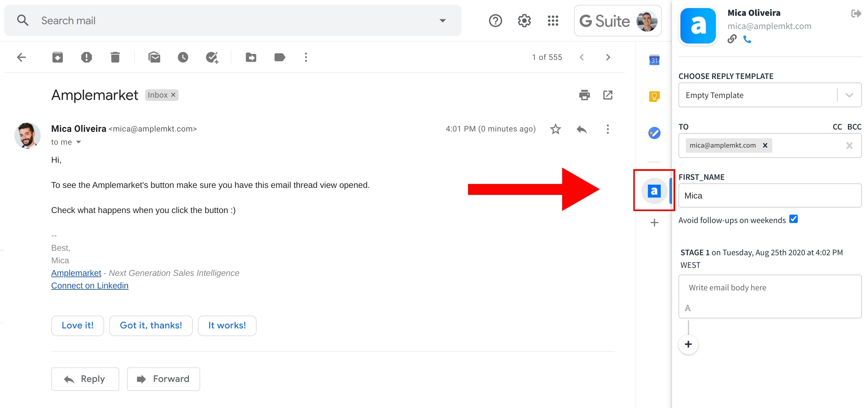Edit the FIRST_NAME input field
The width and height of the screenshot is (868, 408).
(770, 196)
